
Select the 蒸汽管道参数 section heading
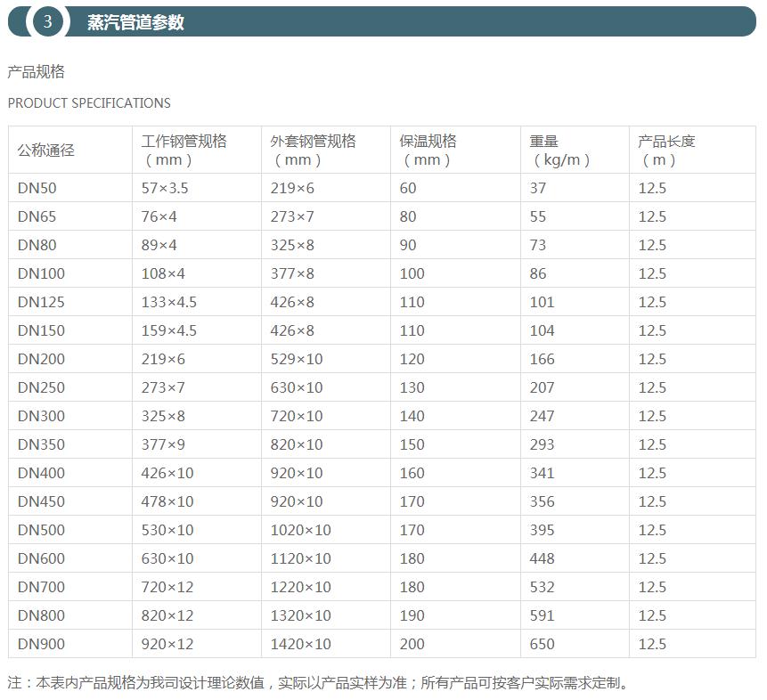pyautogui.click(x=135, y=22)
